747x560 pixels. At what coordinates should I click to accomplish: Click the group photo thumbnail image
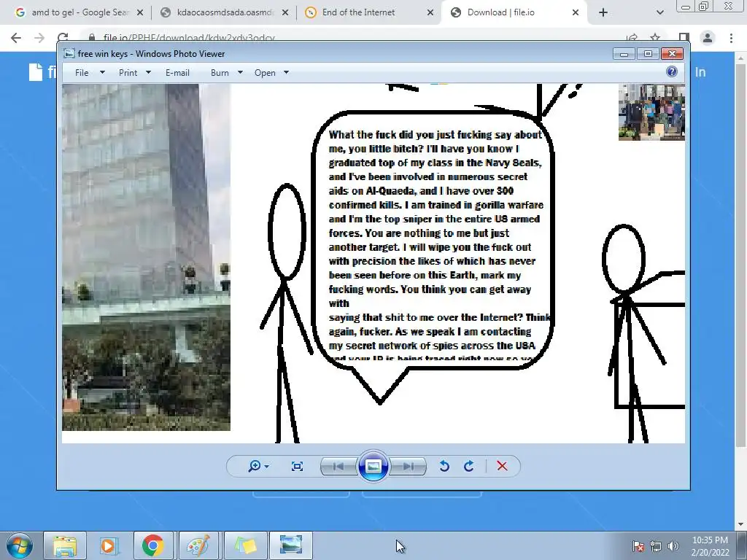click(x=651, y=112)
